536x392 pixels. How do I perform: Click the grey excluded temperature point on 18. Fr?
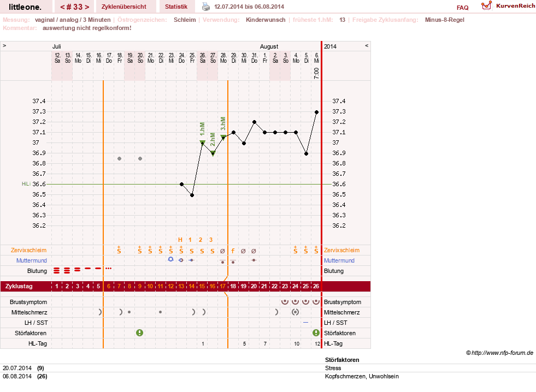pyautogui.click(x=119, y=159)
